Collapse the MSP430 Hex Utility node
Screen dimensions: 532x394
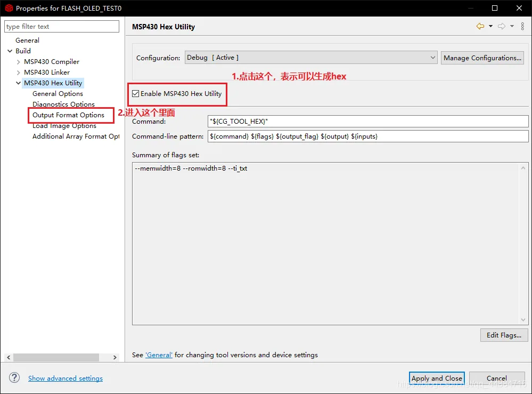tap(18, 83)
